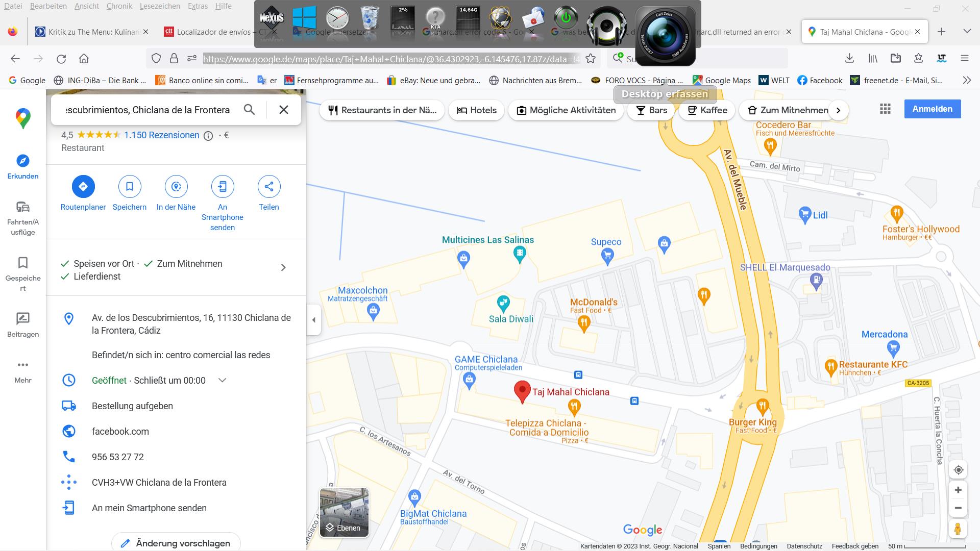Toggle the Ebenen layers thumbnail
Viewport: 980px width, 551px height.
(344, 512)
